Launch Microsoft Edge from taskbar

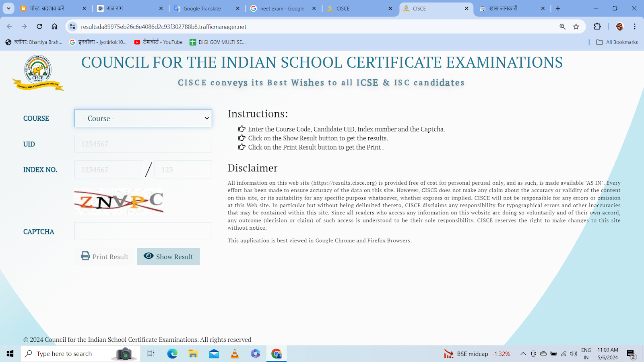[172, 354]
